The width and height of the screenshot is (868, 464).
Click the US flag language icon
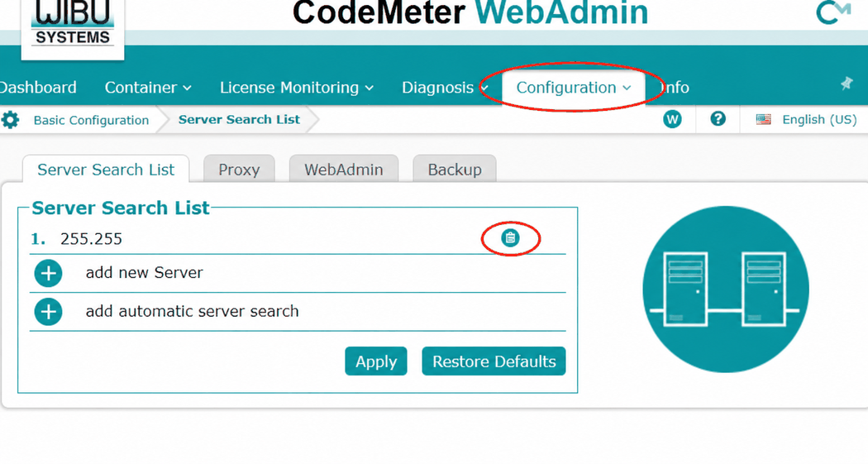[x=763, y=119]
